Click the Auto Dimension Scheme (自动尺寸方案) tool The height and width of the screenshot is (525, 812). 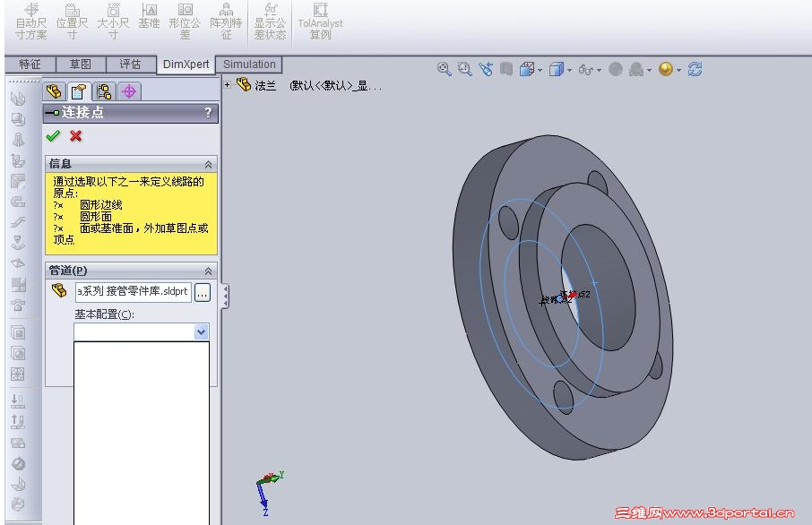31,22
